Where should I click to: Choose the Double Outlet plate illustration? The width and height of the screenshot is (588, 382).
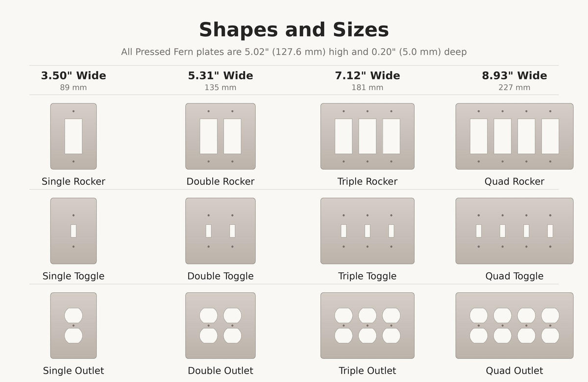(x=220, y=326)
